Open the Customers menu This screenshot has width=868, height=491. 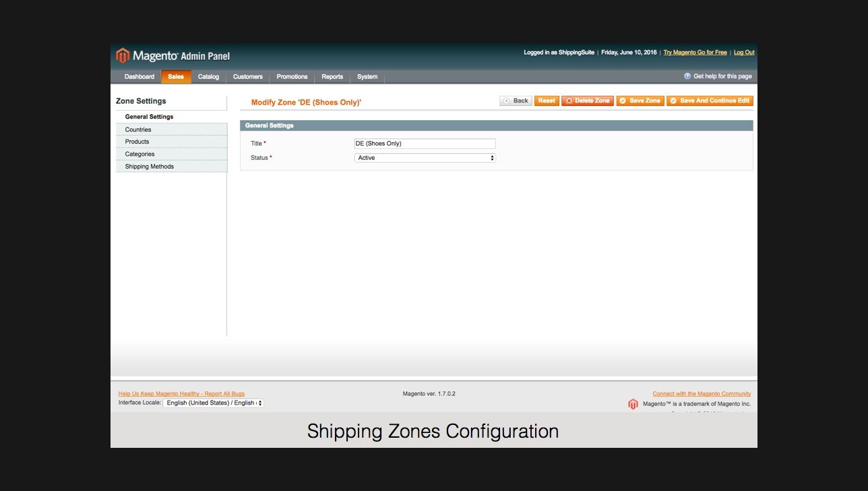(247, 77)
